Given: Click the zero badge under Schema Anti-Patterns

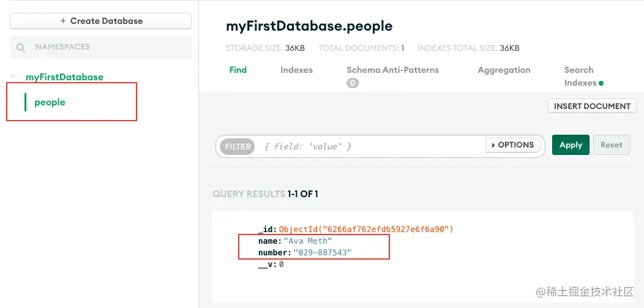Looking at the screenshot, I should tap(353, 83).
